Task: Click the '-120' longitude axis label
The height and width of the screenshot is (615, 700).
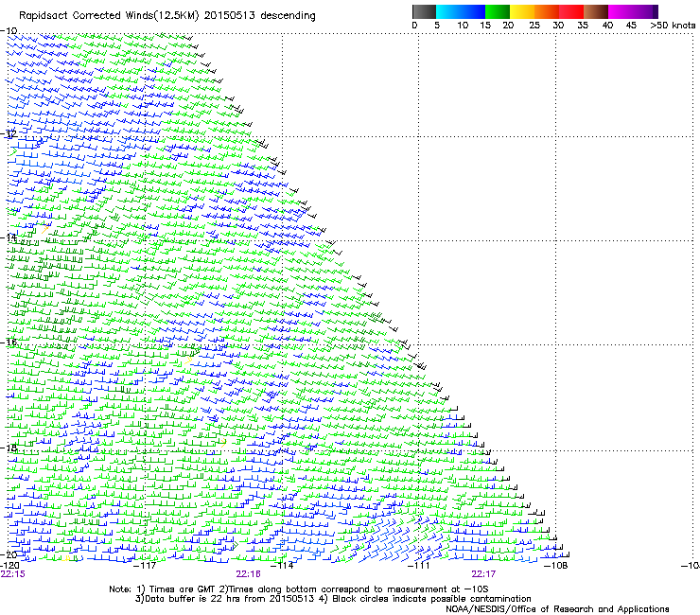Action: click(9, 566)
